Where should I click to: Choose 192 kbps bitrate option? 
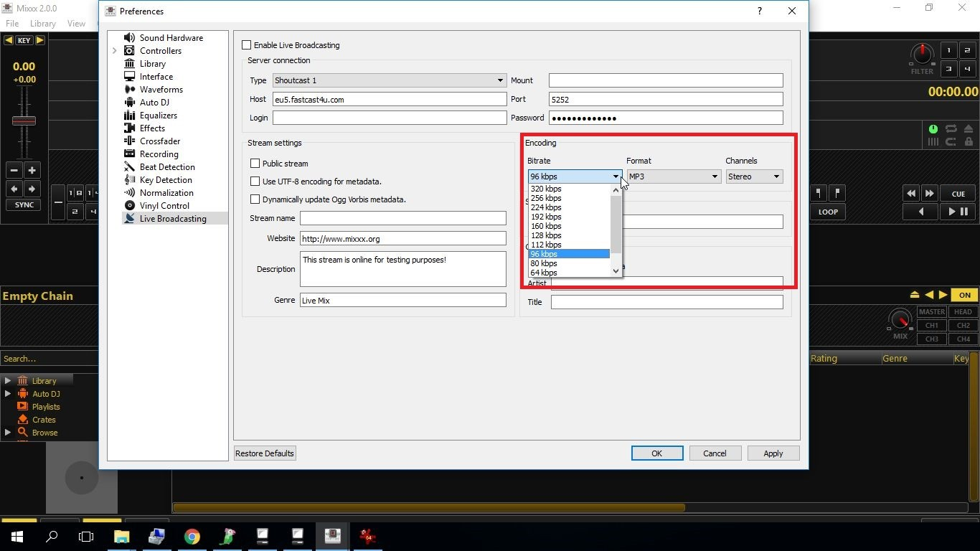[569, 217]
